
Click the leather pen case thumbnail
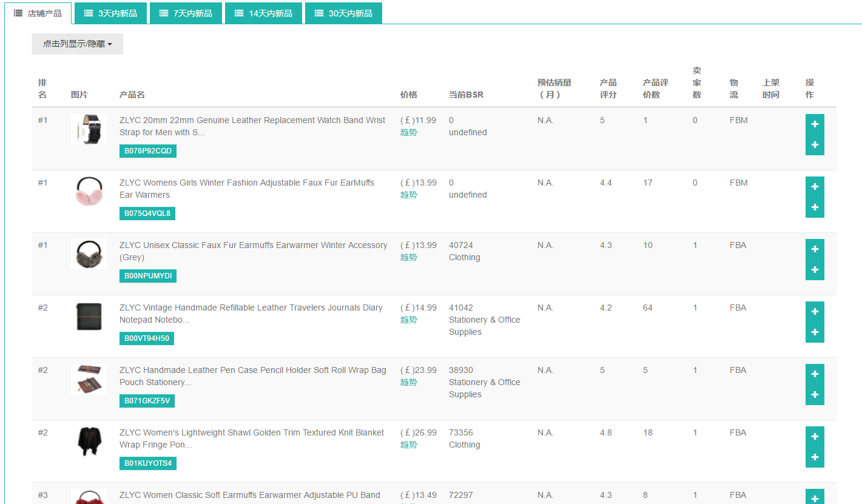click(89, 379)
